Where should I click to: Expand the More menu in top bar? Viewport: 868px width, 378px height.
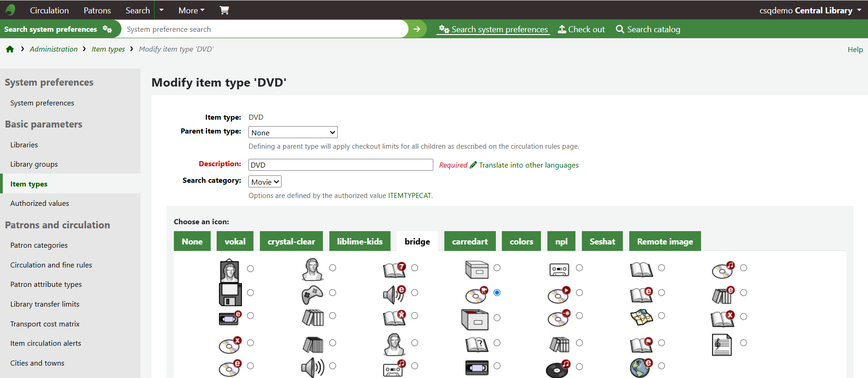191,10
